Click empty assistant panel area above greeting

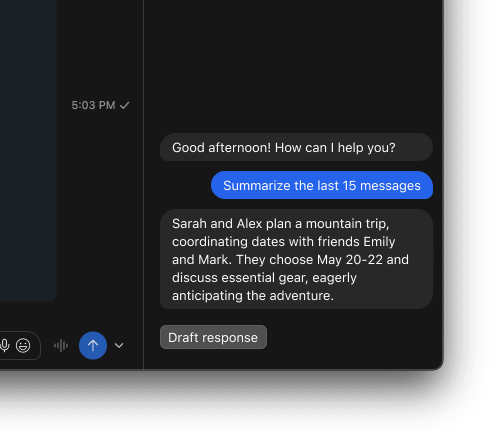pos(295,65)
